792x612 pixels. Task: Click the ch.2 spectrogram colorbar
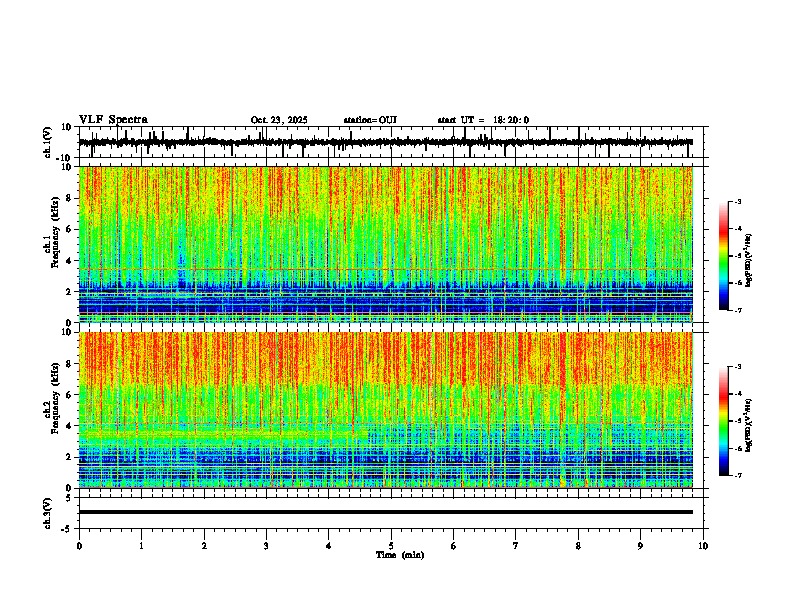[x=723, y=421]
